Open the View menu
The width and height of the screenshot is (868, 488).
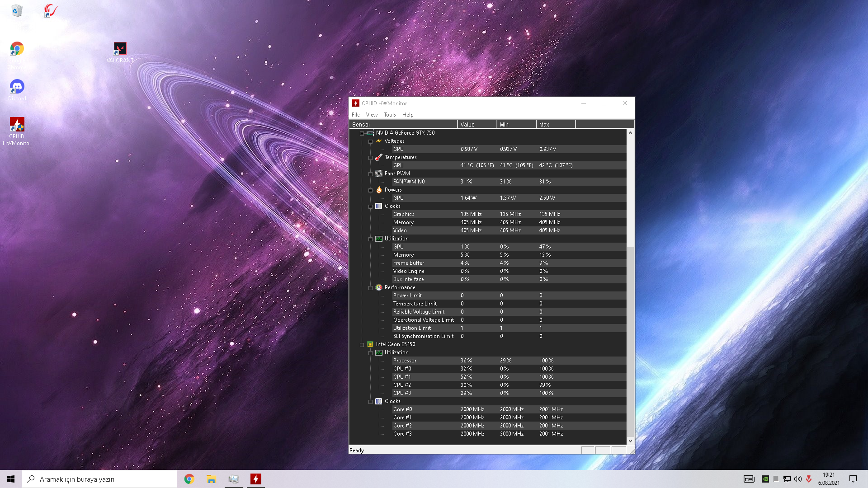coord(372,115)
